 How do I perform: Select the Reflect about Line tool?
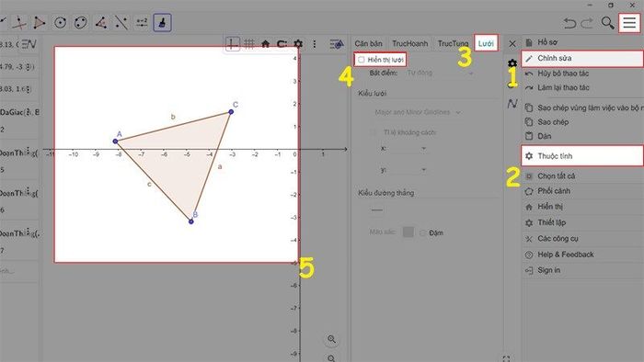(x=121, y=23)
